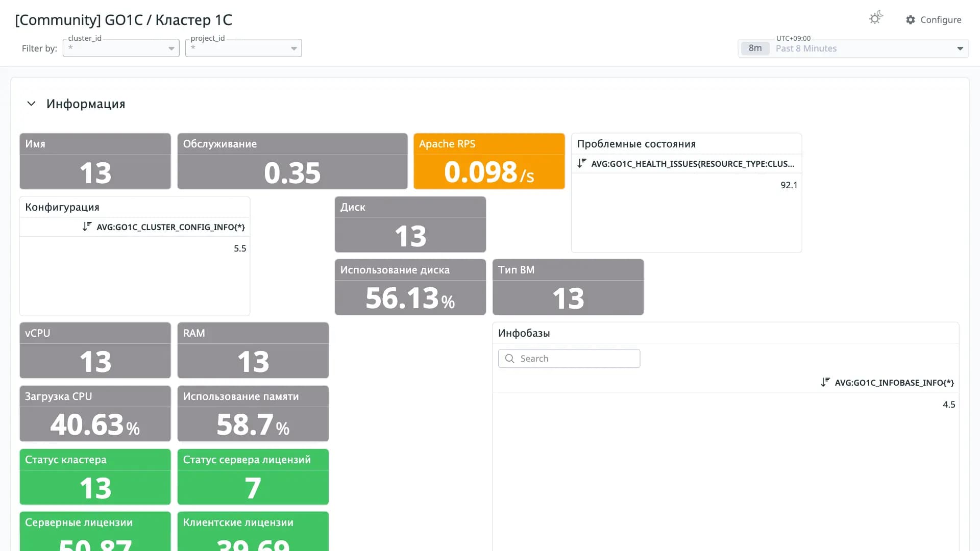Click sort icon in Конфигурация table header

pyautogui.click(x=87, y=227)
